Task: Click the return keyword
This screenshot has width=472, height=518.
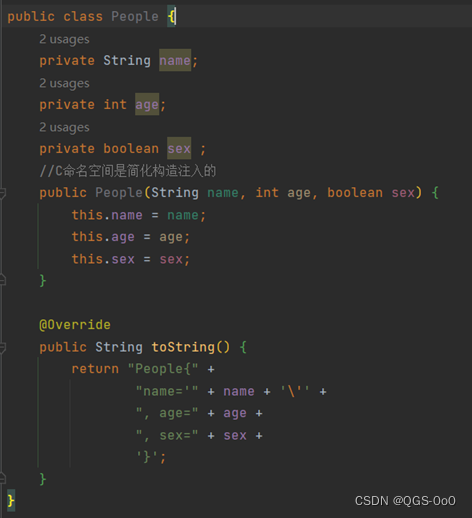Action: (95, 369)
